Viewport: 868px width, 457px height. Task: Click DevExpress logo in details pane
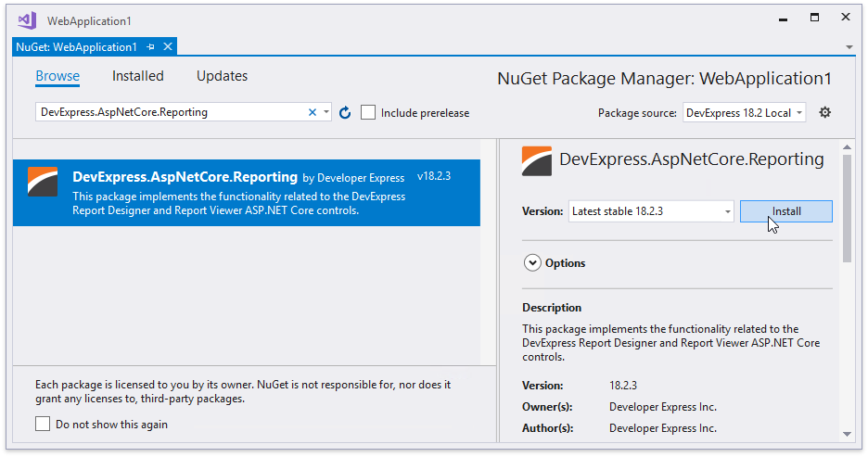tap(537, 160)
